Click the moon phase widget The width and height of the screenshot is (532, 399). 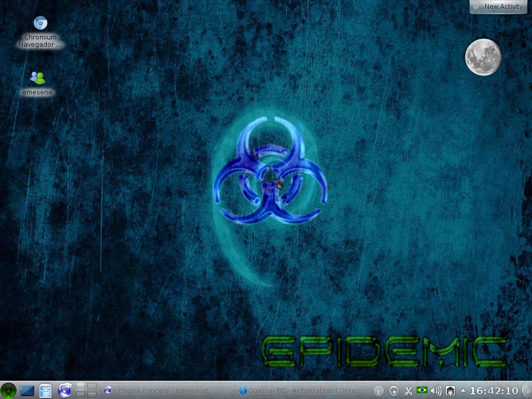[x=483, y=57]
